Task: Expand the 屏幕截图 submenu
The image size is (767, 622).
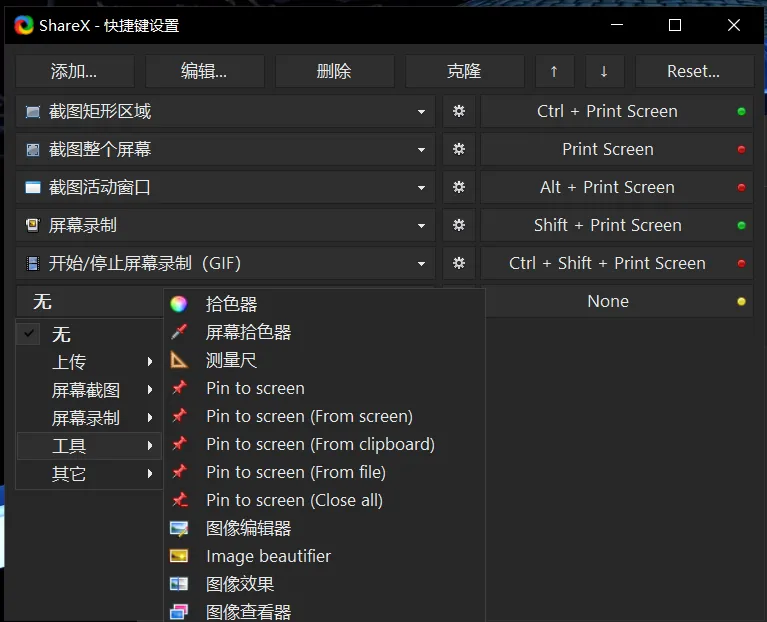Action: [x=90, y=390]
